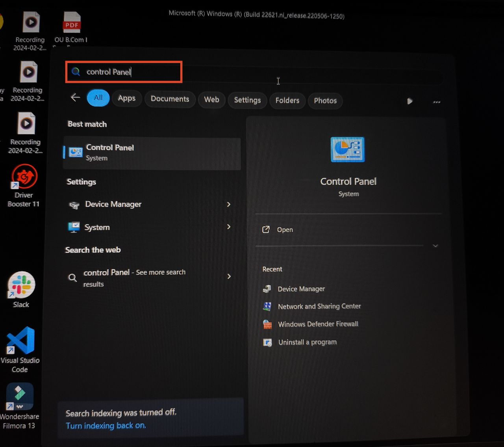Click the back arrow in search panel
Screen dimensions: 504x447
coord(75,97)
